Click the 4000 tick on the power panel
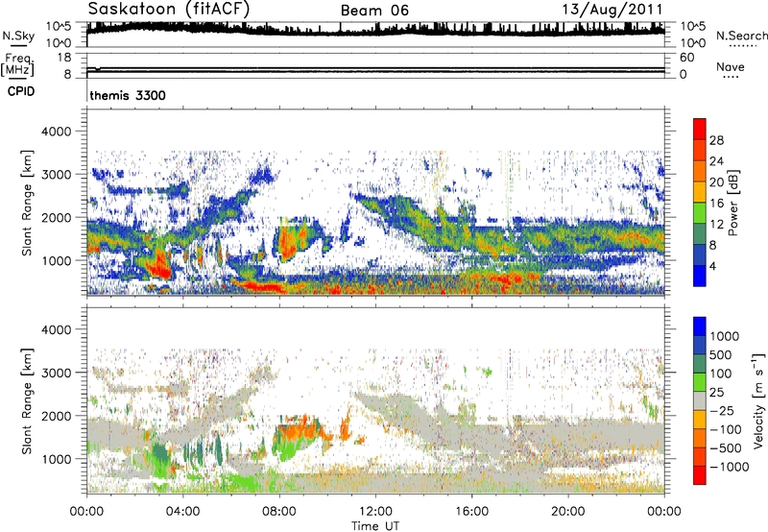Viewport: 768px width, 532px height. [x=59, y=132]
